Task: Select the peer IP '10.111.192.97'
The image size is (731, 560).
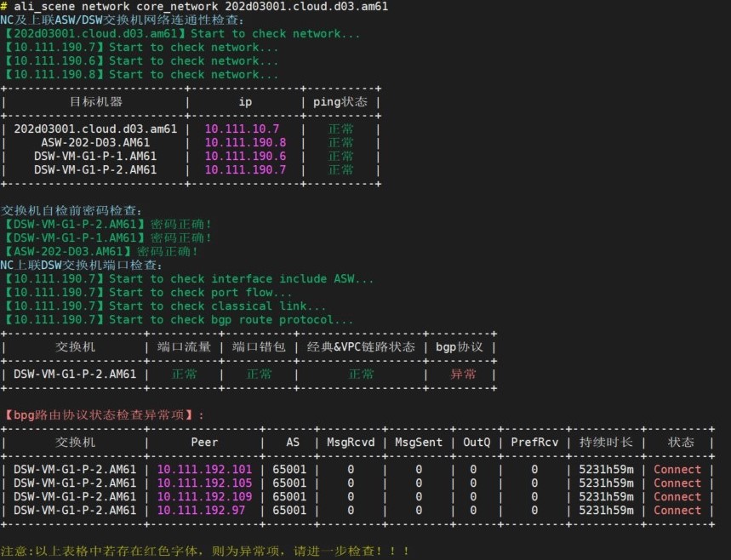Action: 201,510
